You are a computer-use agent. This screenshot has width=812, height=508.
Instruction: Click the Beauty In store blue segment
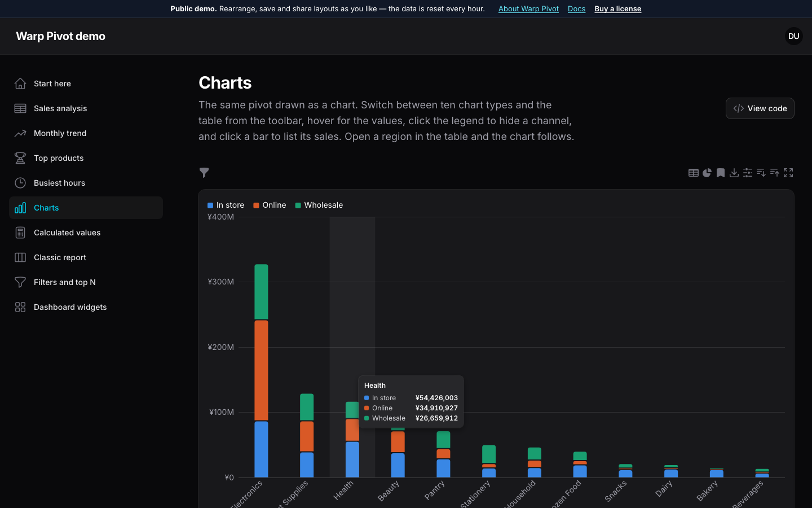[398, 465]
